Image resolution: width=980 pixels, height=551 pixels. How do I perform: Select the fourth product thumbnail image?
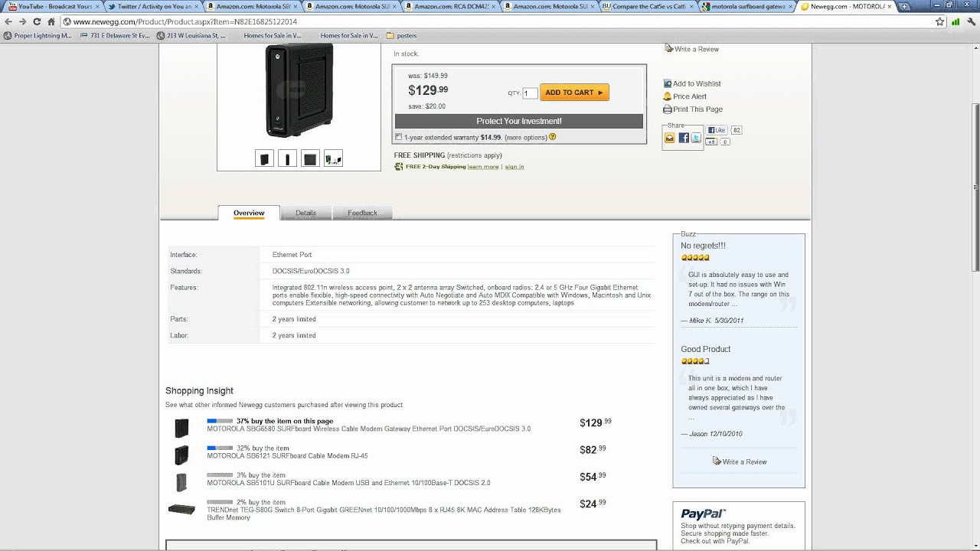333,158
